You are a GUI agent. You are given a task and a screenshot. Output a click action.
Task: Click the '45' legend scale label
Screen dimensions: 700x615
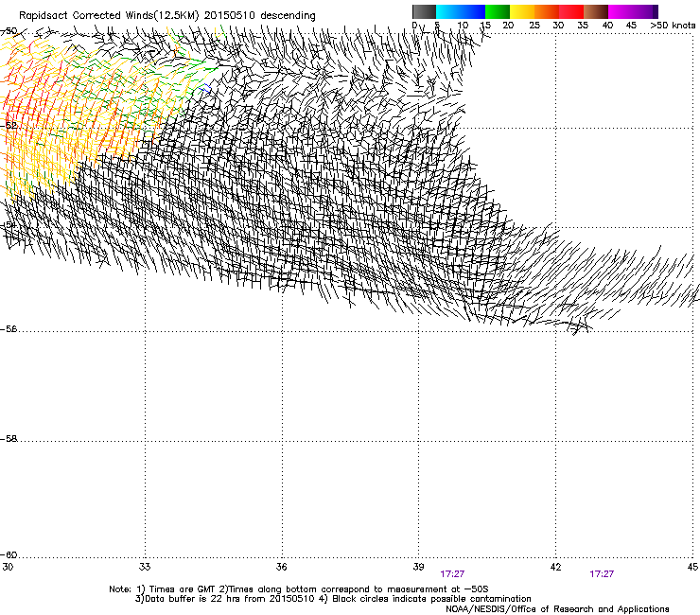coord(631,25)
